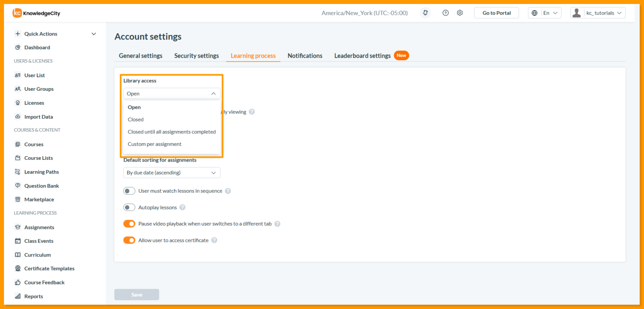644x309 pixels.
Task: Open the kc_tutorials account menu
Action: point(598,13)
